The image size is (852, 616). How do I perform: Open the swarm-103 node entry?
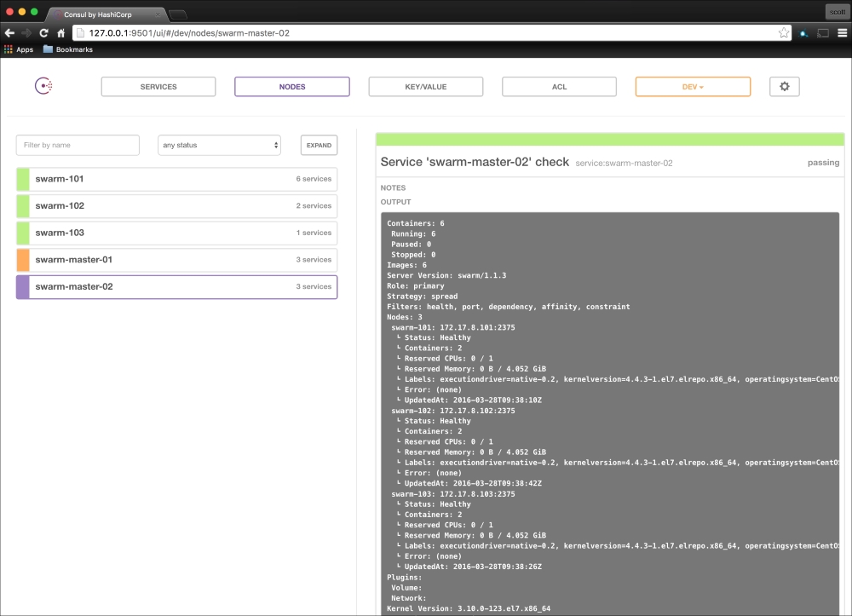pyautogui.click(x=176, y=233)
